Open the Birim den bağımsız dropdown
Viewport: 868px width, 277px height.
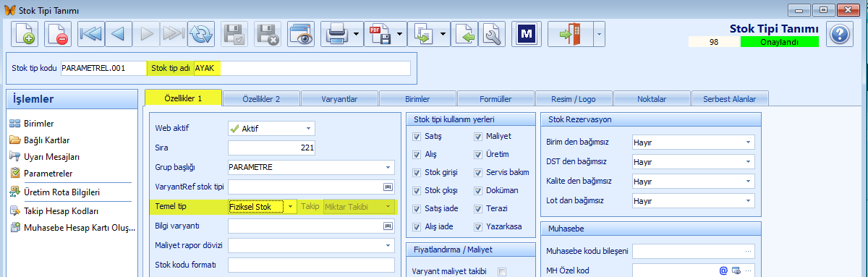[x=748, y=142]
